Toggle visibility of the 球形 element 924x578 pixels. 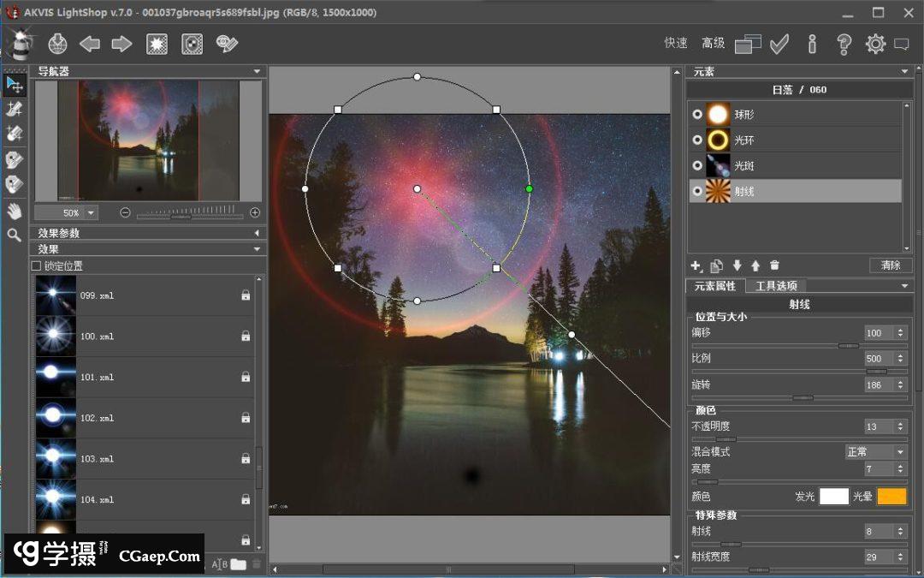click(697, 114)
